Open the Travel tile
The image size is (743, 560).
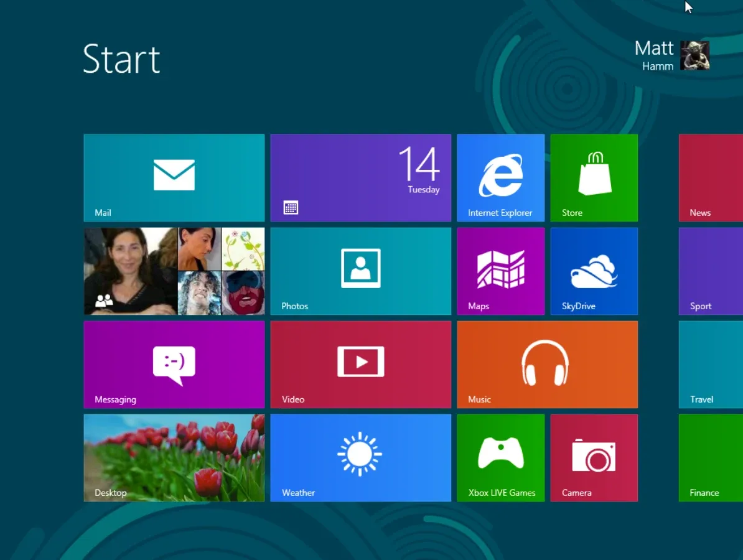click(711, 365)
